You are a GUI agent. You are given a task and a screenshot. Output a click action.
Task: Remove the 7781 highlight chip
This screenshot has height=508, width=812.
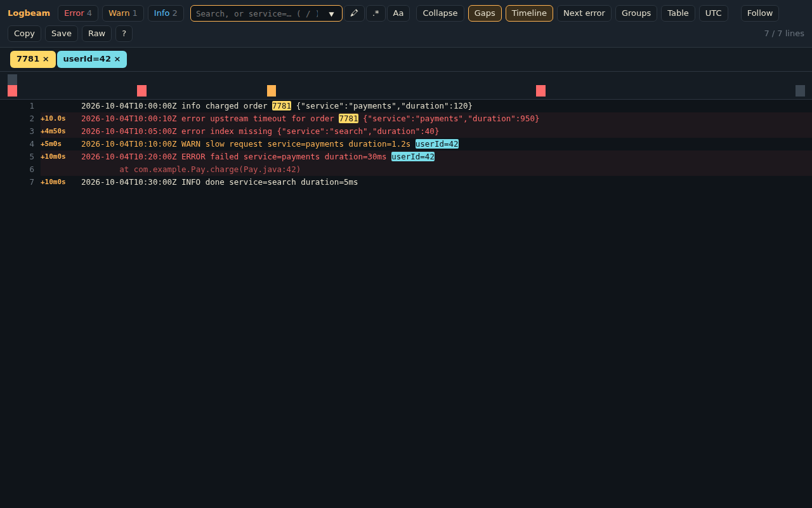[46, 59]
